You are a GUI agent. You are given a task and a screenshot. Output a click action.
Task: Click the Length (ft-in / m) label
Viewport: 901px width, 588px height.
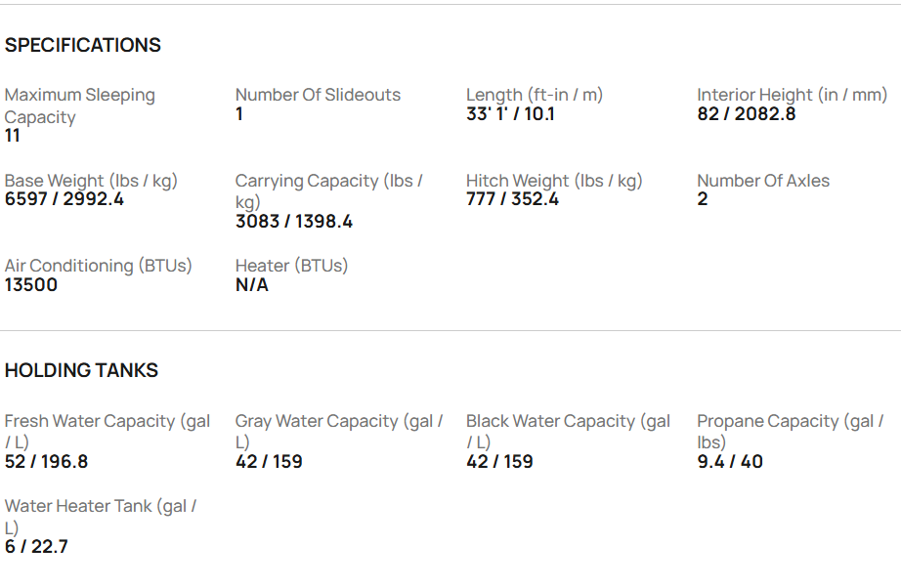click(x=534, y=95)
